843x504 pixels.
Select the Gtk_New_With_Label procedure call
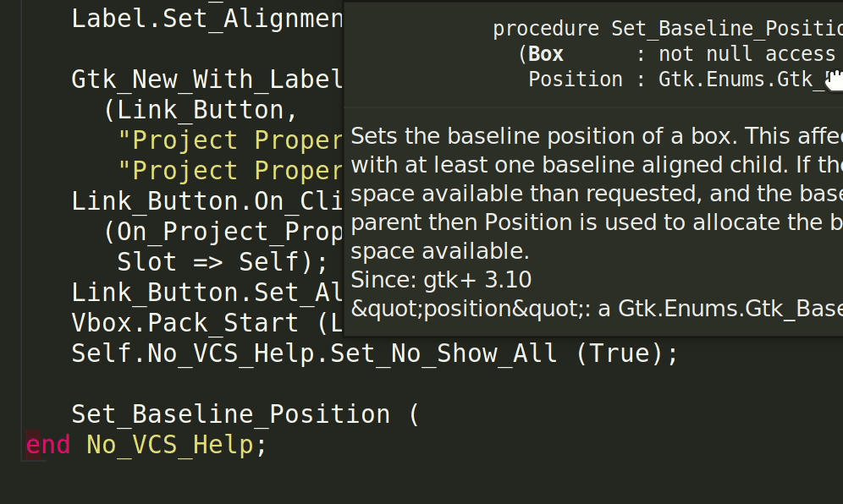[x=207, y=79]
